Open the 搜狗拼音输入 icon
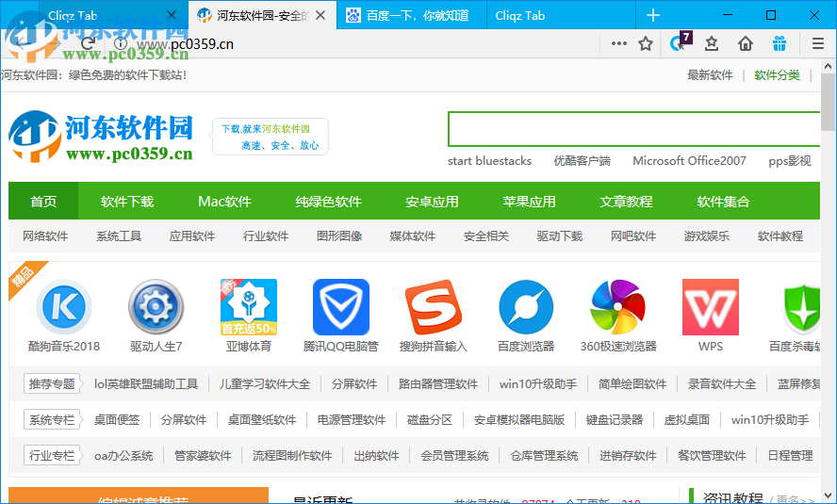The image size is (837, 504). click(434, 307)
